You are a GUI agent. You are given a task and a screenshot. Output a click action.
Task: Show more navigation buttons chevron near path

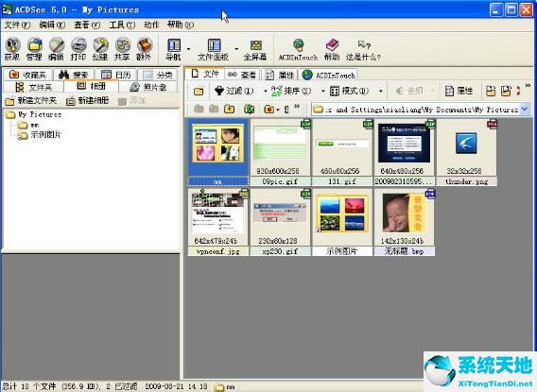click(x=297, y=107)
